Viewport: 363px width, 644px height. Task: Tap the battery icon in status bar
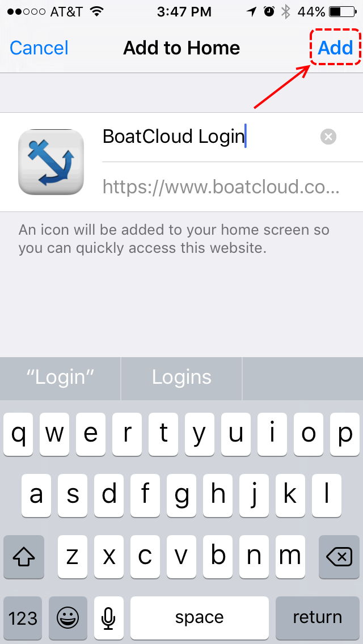tap(343, 12)
